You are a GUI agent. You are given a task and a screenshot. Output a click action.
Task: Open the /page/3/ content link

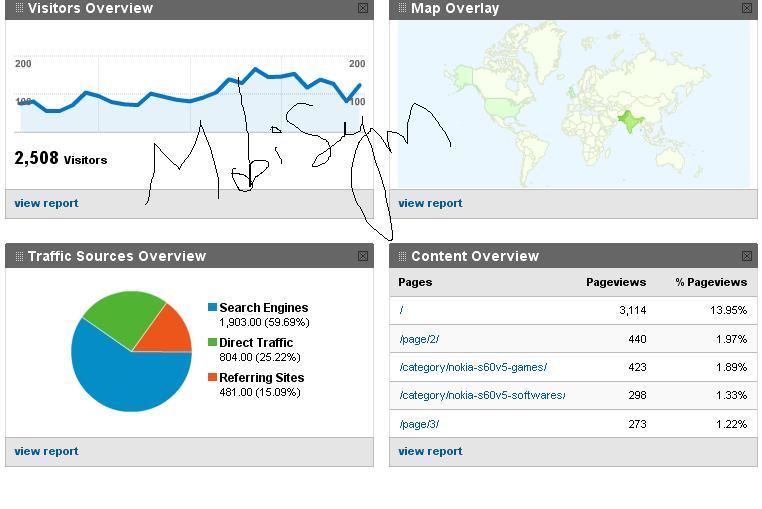click(419, 424)
